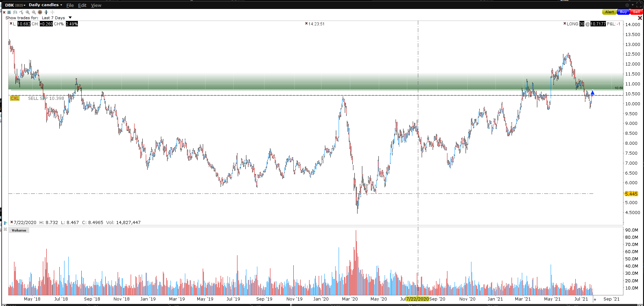644x306 pixels.
Task: Maximize the chart with the fullscreen icon
Action: (639, 5)
